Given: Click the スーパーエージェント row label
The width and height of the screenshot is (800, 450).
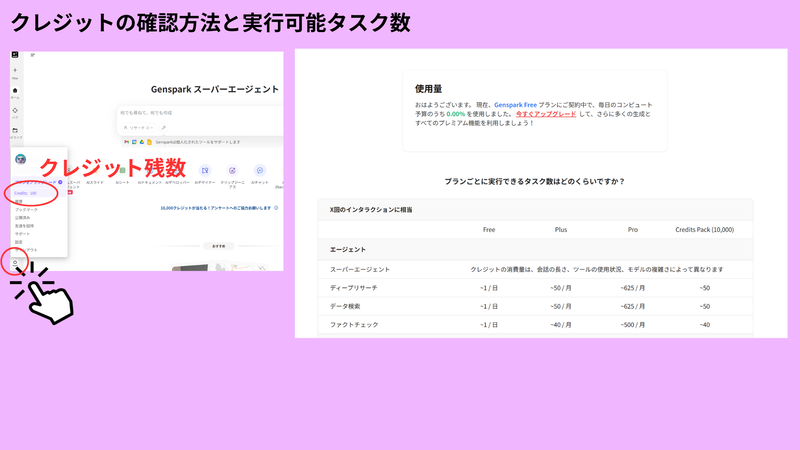Looking at the screenshot, I should 360,269.
